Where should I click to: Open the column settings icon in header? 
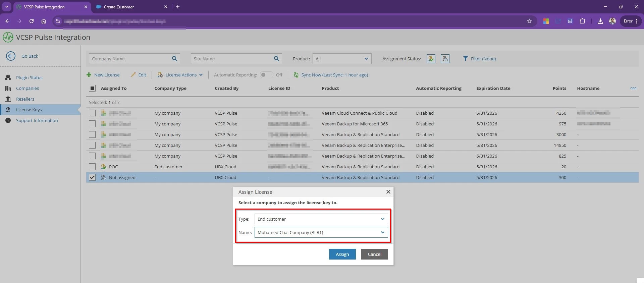tap(633, 89)
